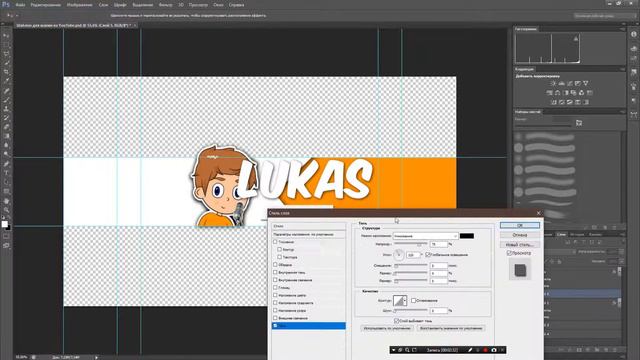Screen dimensions: 640x360
Task: Select the Horizontal Type tool
Action: pyautogui.click(x=6, y=173)
